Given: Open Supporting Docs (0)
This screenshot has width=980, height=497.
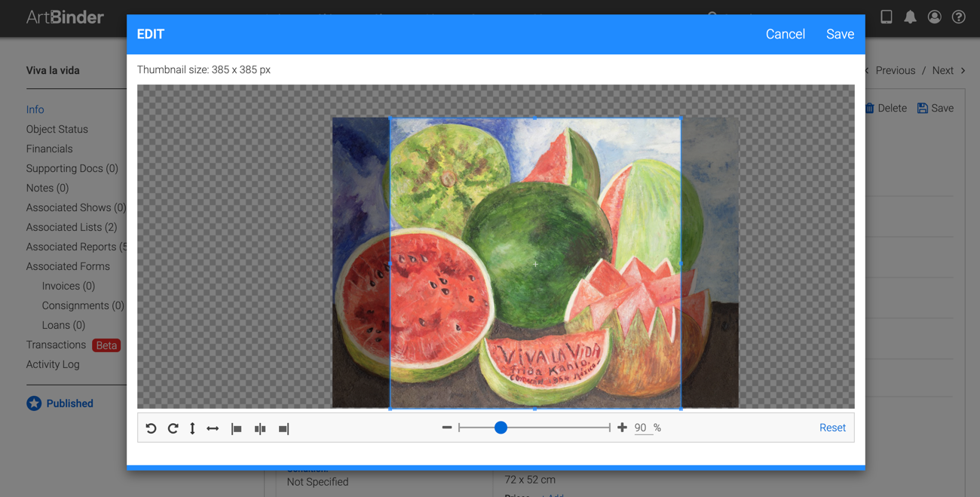Looking at the screenshot, I should coord(72,168).
